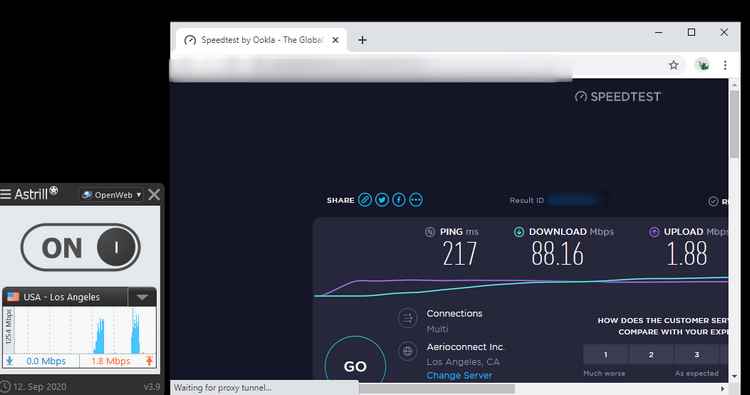Share result on Twitter icon
Image resolution: width=750 pixels, height=395 pixels.
(382, 200)
